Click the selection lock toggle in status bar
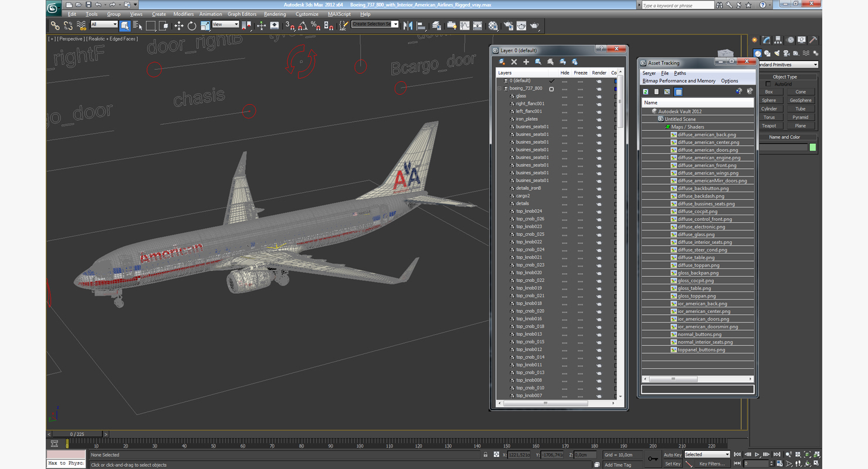Screen dimensions: 868x469 tap(485, 455)
